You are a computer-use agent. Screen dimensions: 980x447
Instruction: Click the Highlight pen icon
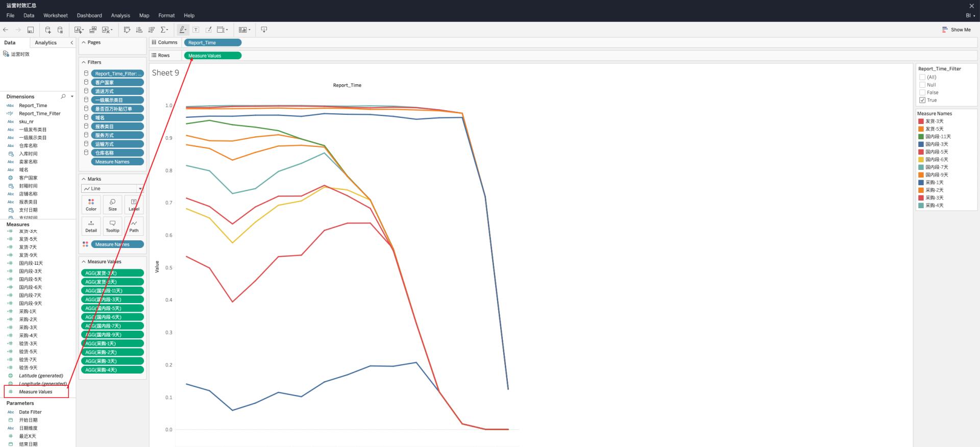183,30
